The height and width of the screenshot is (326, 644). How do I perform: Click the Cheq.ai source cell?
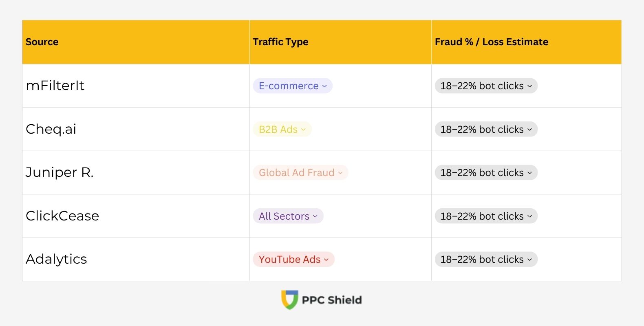point(51,129)
